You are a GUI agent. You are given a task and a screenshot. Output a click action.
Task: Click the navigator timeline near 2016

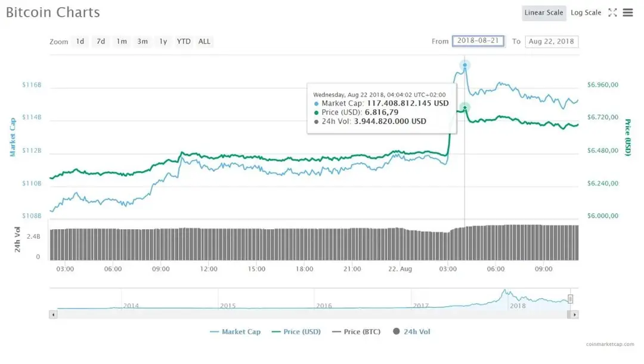click(x=324, y=306)
